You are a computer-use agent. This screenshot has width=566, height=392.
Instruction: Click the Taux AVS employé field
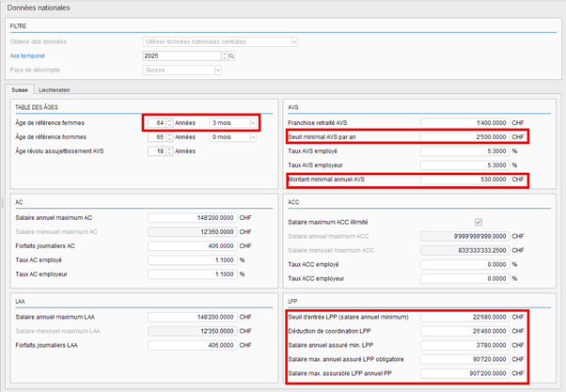tap(464, 151)
